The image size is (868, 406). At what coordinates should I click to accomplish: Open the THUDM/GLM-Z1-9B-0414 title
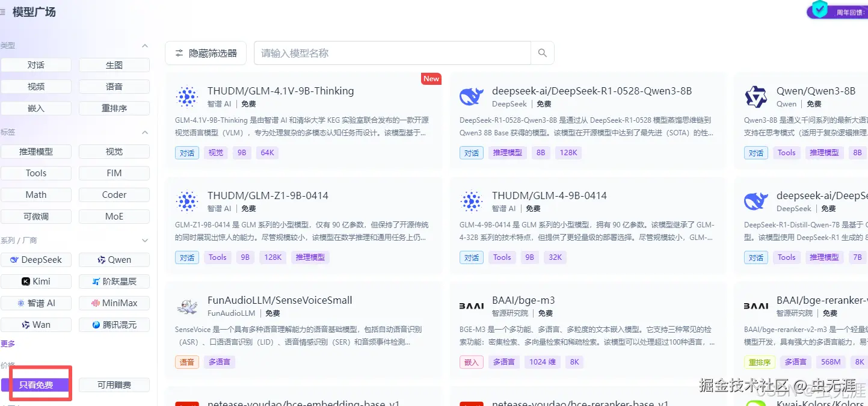click(x=268, y=195)
